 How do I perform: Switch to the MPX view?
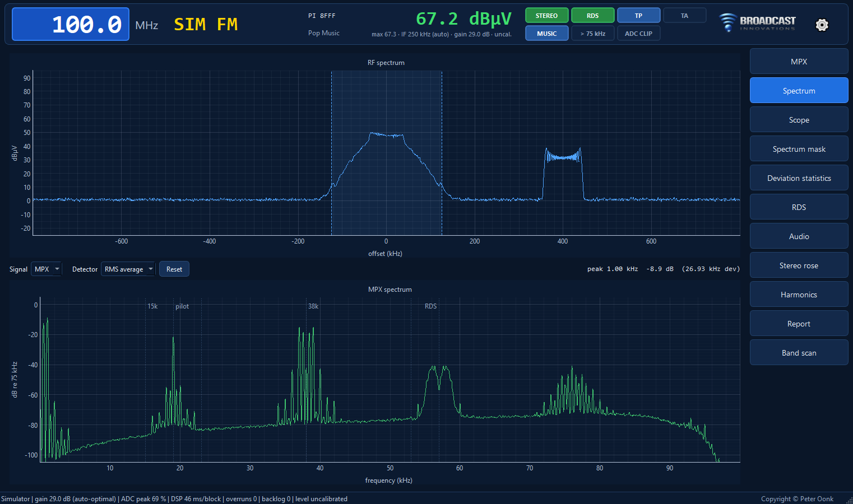pos(799,62)
